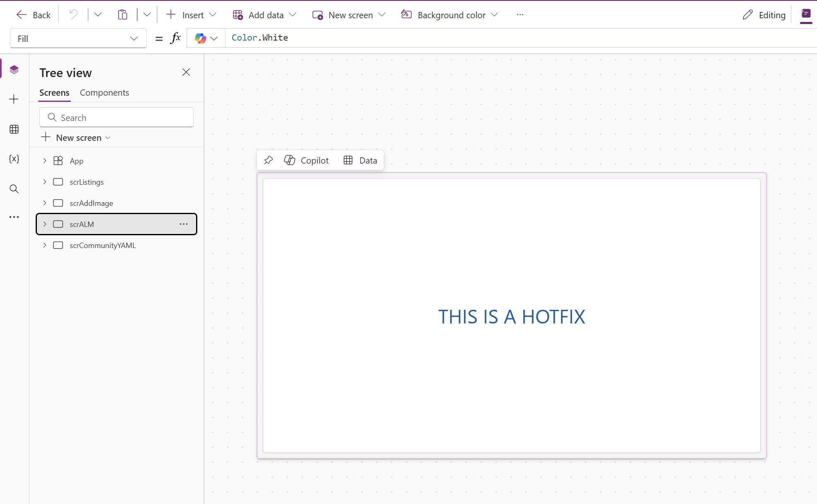This screenshot has height=504, width=817.
Task: Click the Tree view search field
Action: pyautogui.click(x=116, y=117)
